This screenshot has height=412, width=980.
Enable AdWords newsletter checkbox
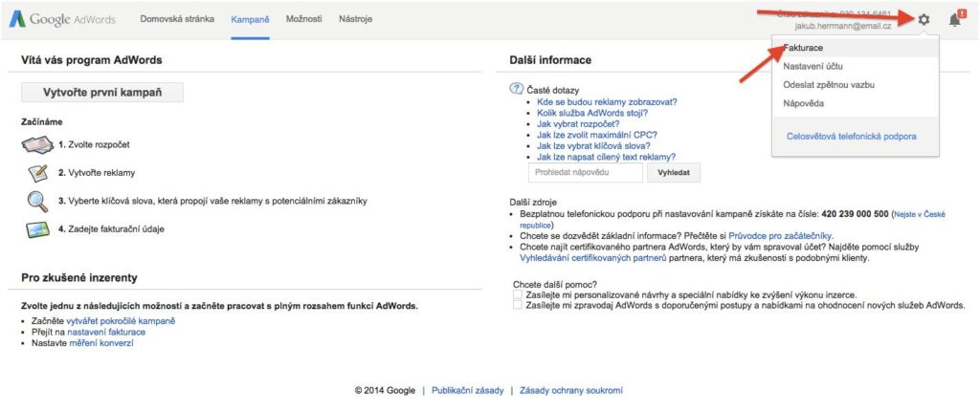pyautogui.click(x=517, y=305)
